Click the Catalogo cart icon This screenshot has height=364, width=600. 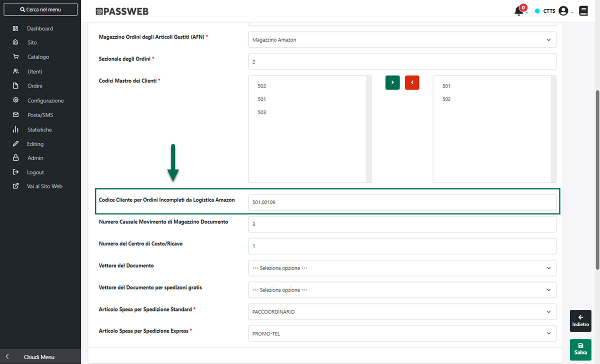[x=15, y=57]
